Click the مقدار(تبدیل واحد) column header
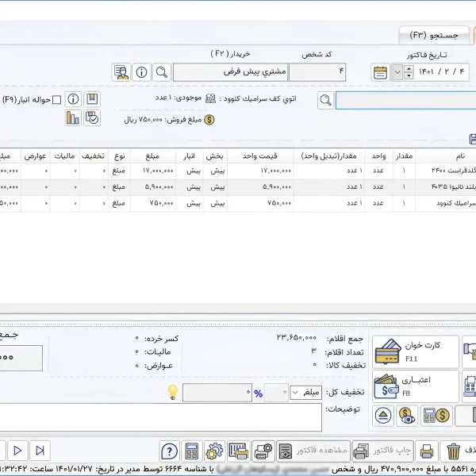 click(328, 156)
